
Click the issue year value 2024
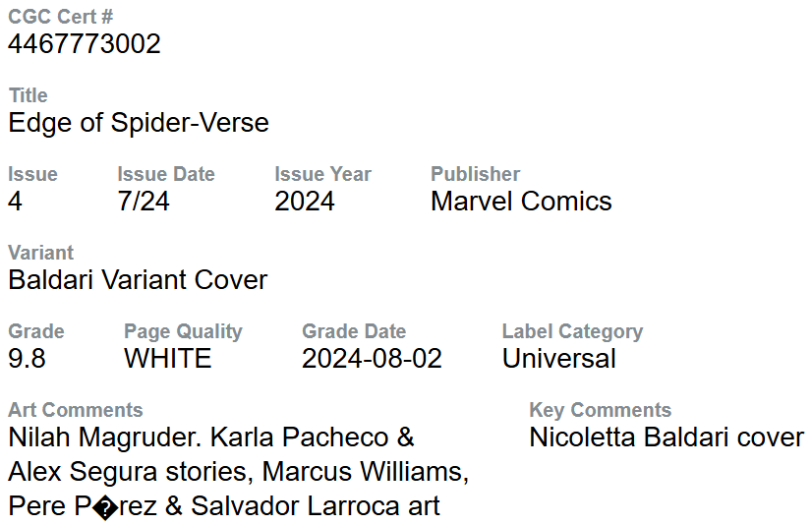pyautogui.click(x=305, y=202)
